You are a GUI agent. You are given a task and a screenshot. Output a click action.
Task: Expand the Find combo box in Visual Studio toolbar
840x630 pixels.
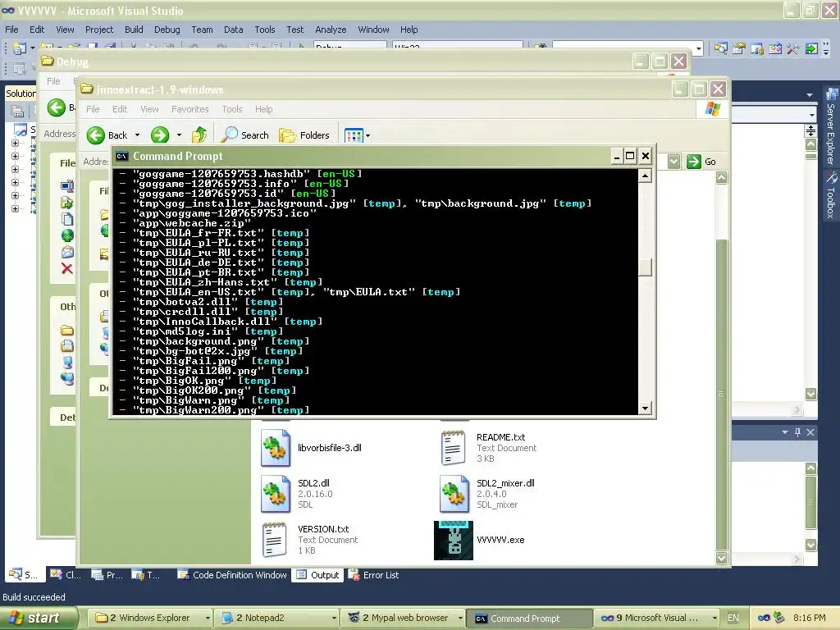pos(698,48)
